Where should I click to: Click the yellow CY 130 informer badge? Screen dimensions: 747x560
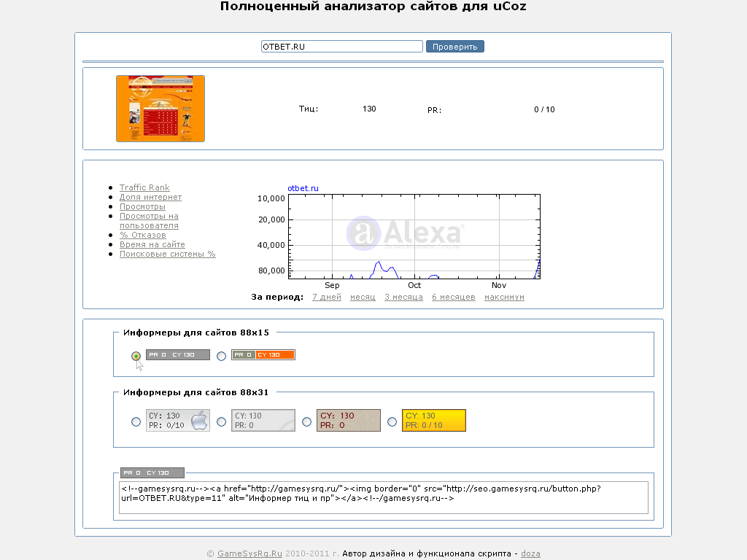point(433,421)
